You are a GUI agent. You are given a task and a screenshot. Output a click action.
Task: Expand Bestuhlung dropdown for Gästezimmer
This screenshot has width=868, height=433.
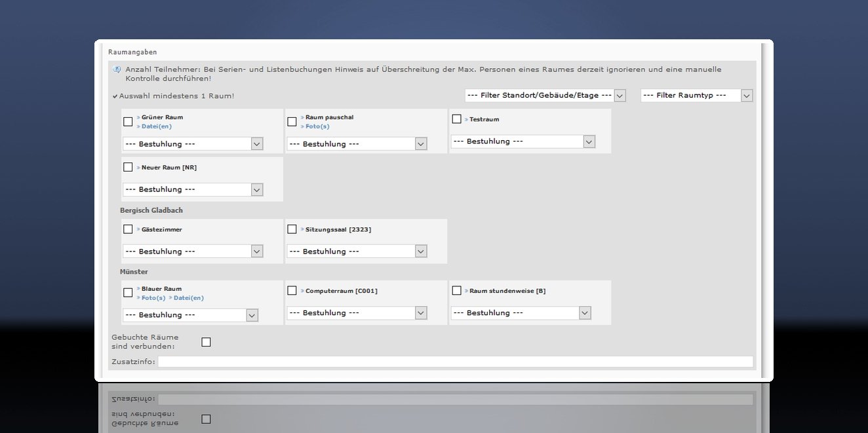point(193,252)
